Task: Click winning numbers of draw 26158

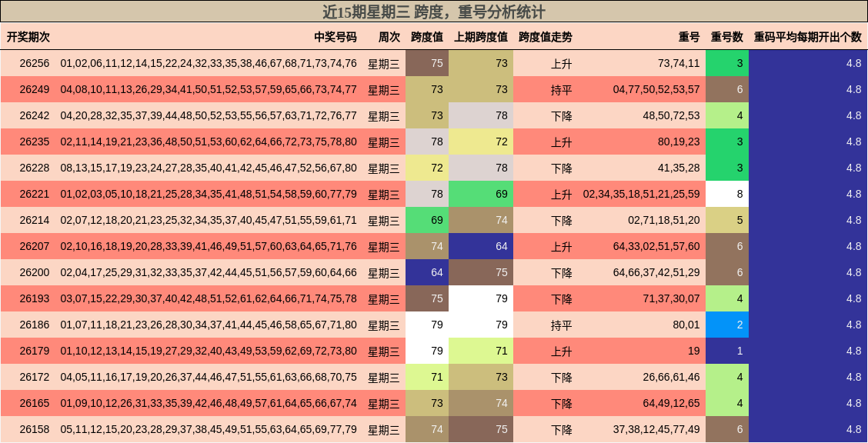Action: pyautogui.click(x=209, y=429)
